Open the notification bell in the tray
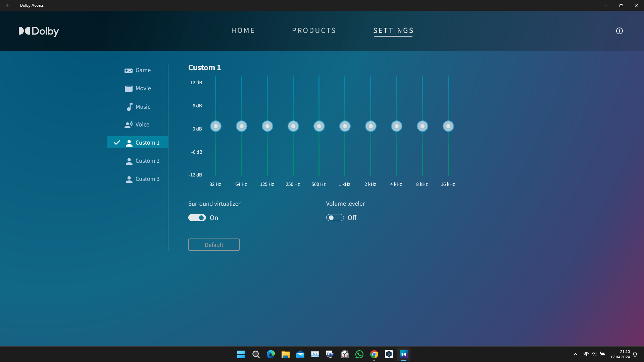The image size is (644, 362). click(x=635, y=354)
